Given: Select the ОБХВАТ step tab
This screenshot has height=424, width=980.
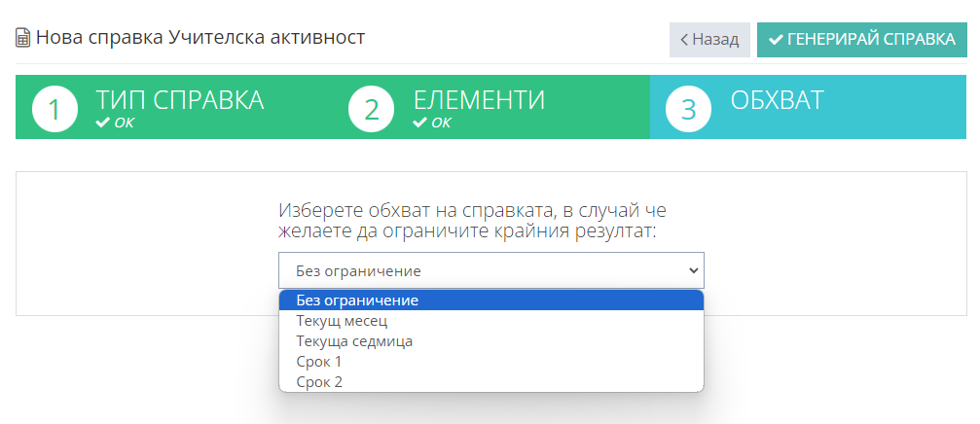Looking at the screenshot, I should point(777,100).
